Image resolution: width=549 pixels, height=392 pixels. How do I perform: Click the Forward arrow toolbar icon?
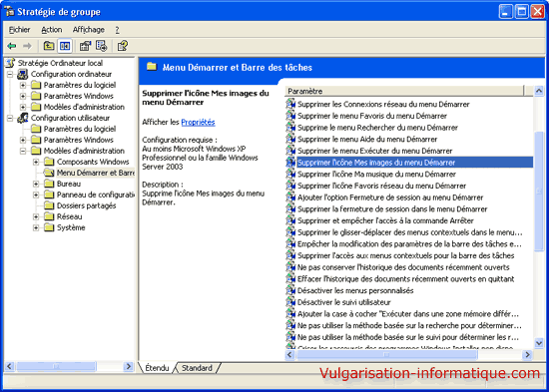click(27, 46)
